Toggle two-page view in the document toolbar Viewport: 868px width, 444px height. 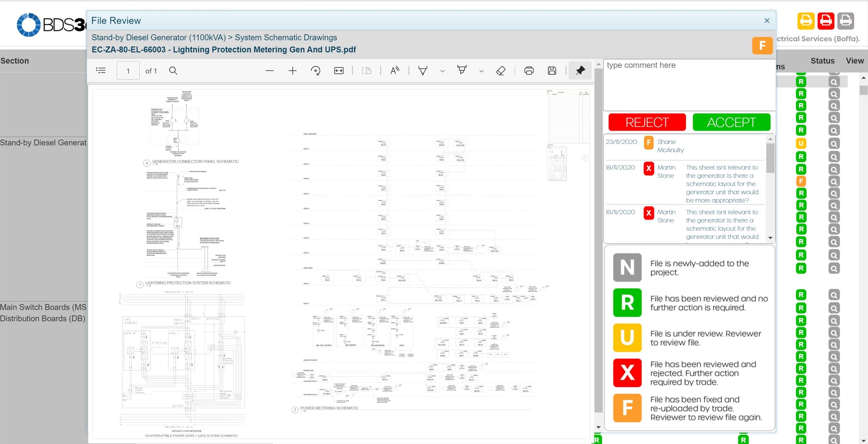(367, 71)
